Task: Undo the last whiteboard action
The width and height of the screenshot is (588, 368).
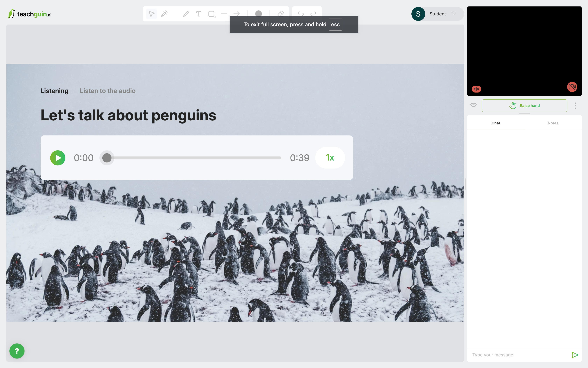Action: coord(301,14)
